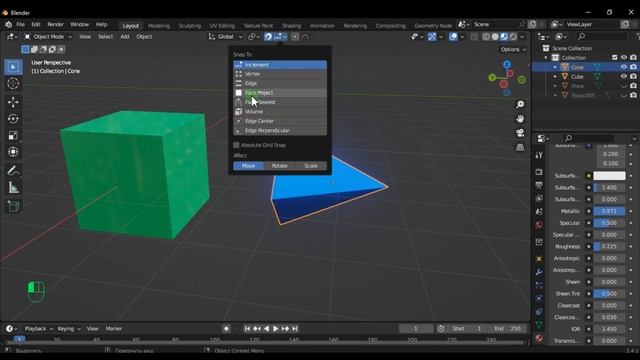The height and width of the screenshot is (360, 640).
Task: Open shading options dropdown arrow
Action: pyautogui.click(x=522, y=37)
